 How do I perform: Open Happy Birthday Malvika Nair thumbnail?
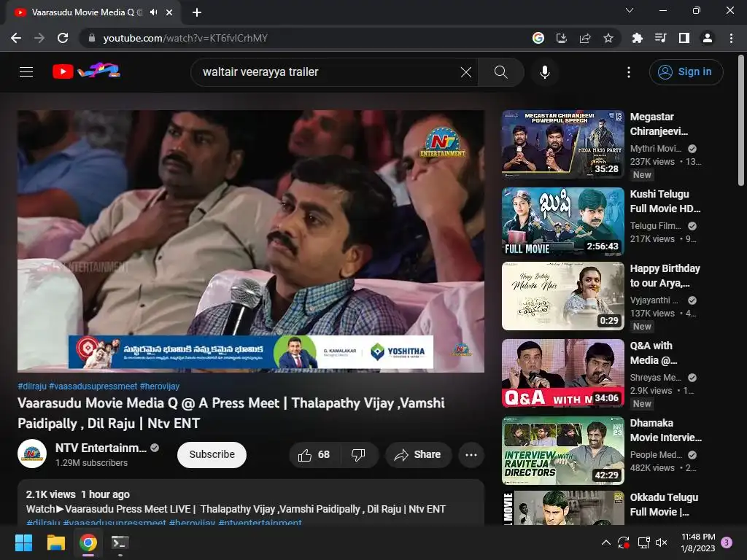pos(562,296)
